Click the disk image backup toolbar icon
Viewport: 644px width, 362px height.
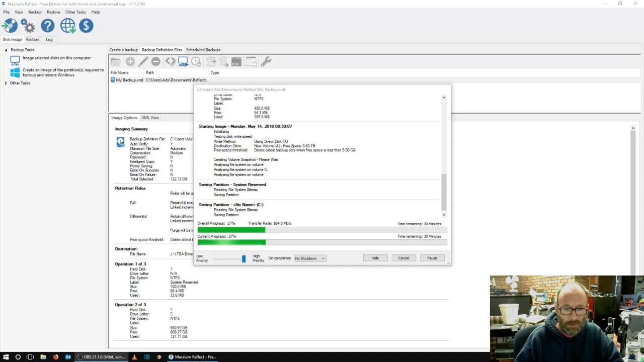[10, 26]
